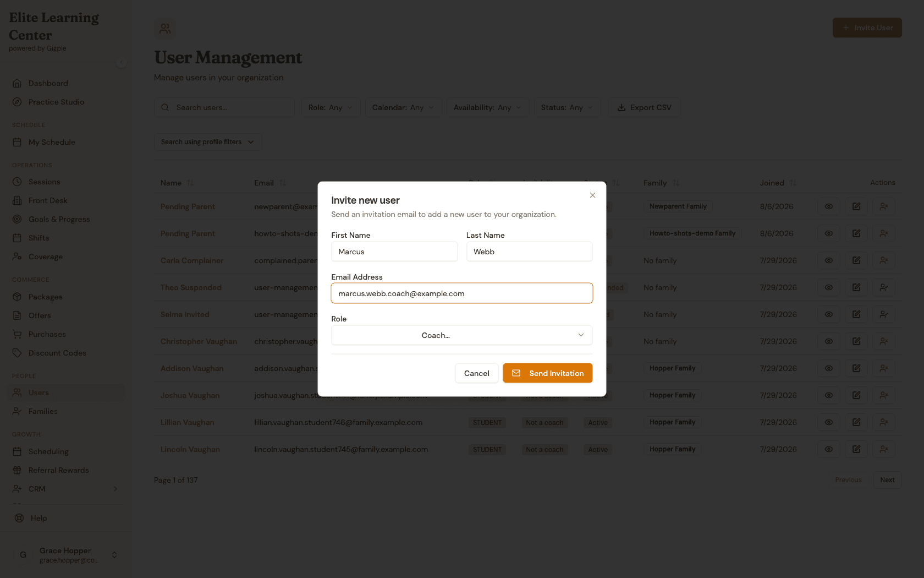Open Lincoln Vaughan user profile link
This screenshot has height=578, width=924.
[x=190, y=449]
